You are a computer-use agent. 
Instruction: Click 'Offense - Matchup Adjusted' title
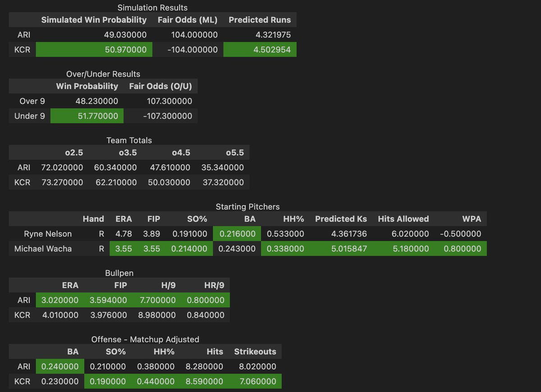145,339
